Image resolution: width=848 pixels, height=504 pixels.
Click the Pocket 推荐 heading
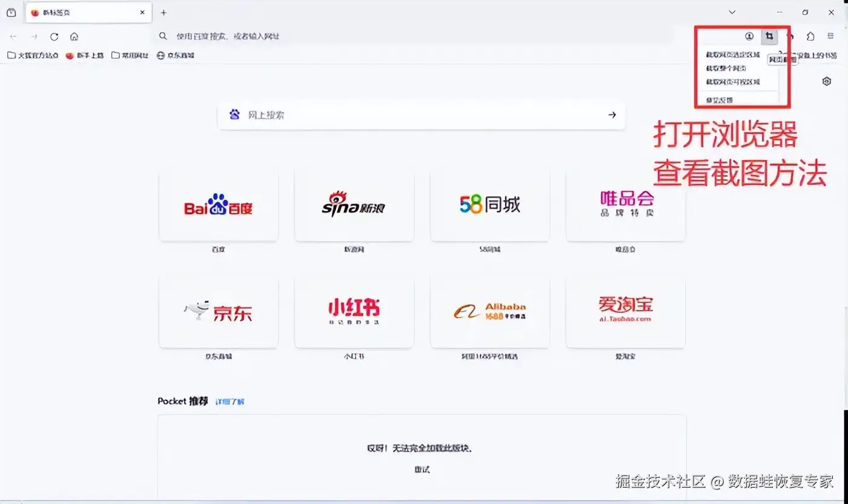pos(183,401)
